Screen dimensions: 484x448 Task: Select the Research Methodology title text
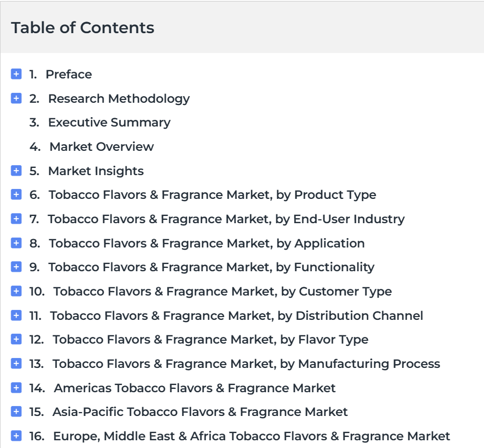tap(119, 98)
